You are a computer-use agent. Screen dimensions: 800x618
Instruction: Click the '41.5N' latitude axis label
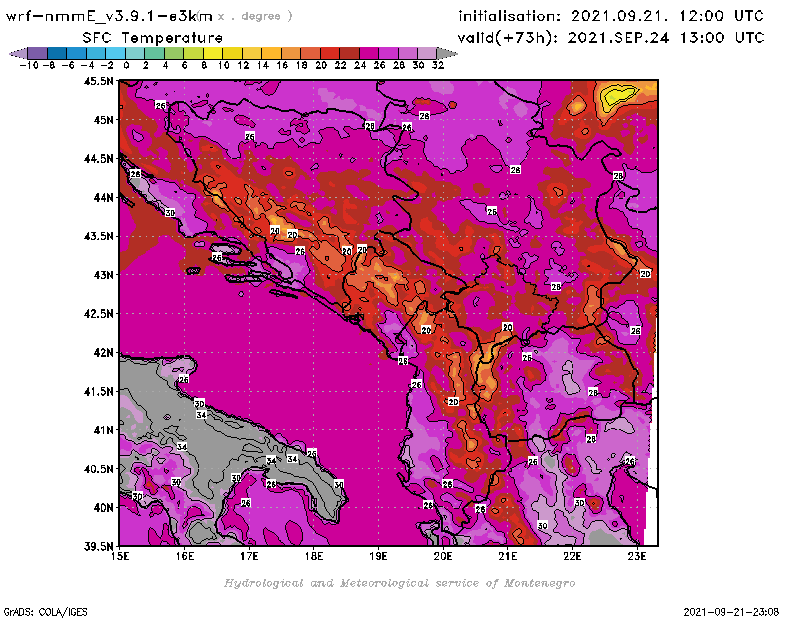[x=98, y=391]
